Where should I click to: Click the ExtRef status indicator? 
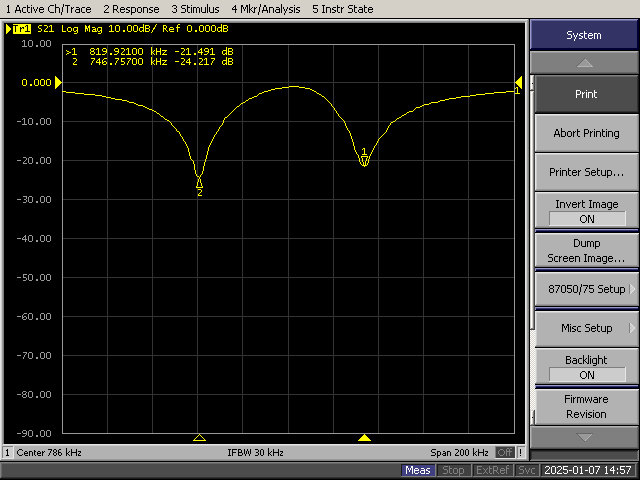(x=492, y=470)
